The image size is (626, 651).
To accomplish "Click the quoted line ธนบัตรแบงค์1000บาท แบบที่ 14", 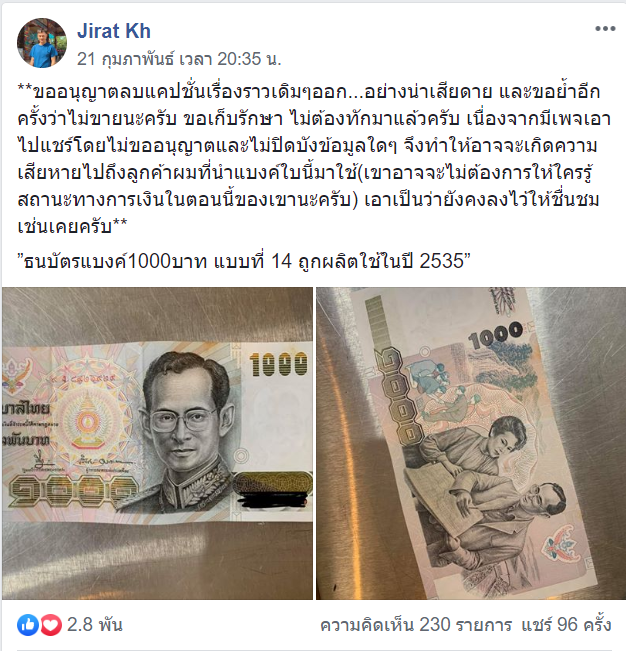I will point(244,262).
